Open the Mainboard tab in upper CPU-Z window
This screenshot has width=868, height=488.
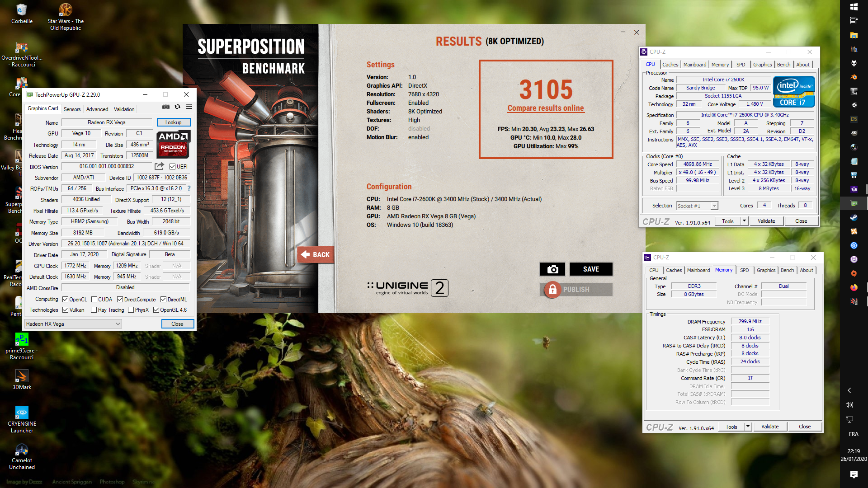695,65
